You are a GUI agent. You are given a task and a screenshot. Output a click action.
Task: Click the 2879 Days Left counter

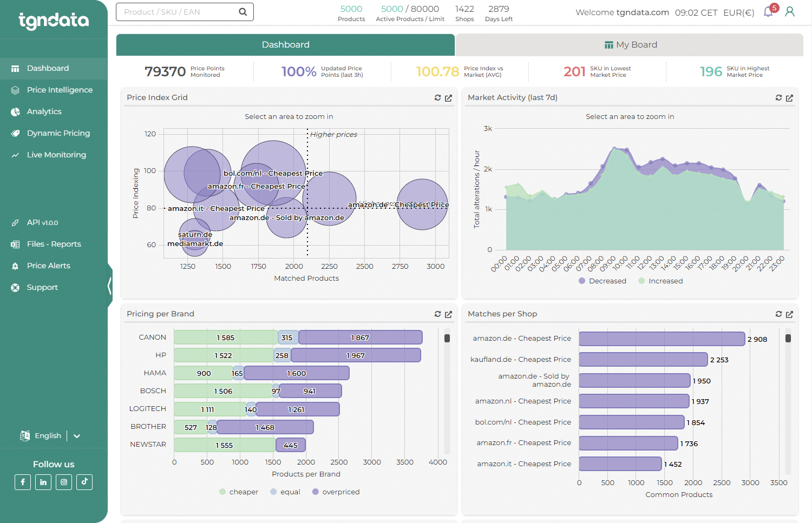(x=499, y=13)
